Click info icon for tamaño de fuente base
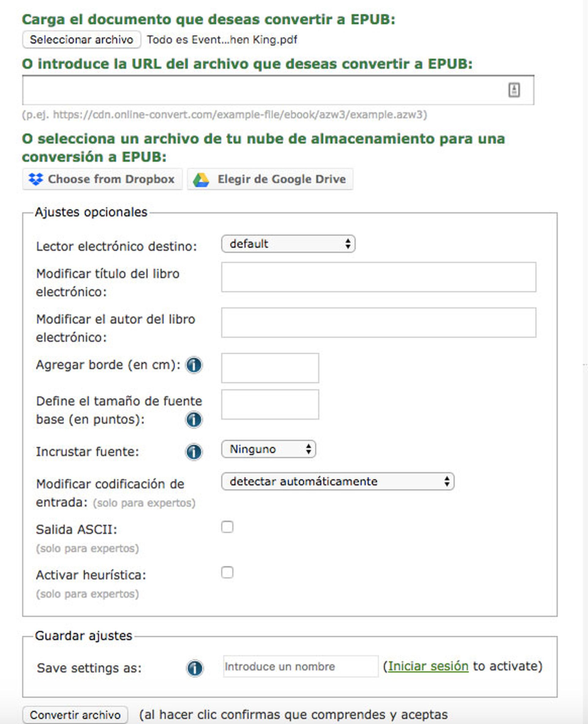 [x=194, y=420]
